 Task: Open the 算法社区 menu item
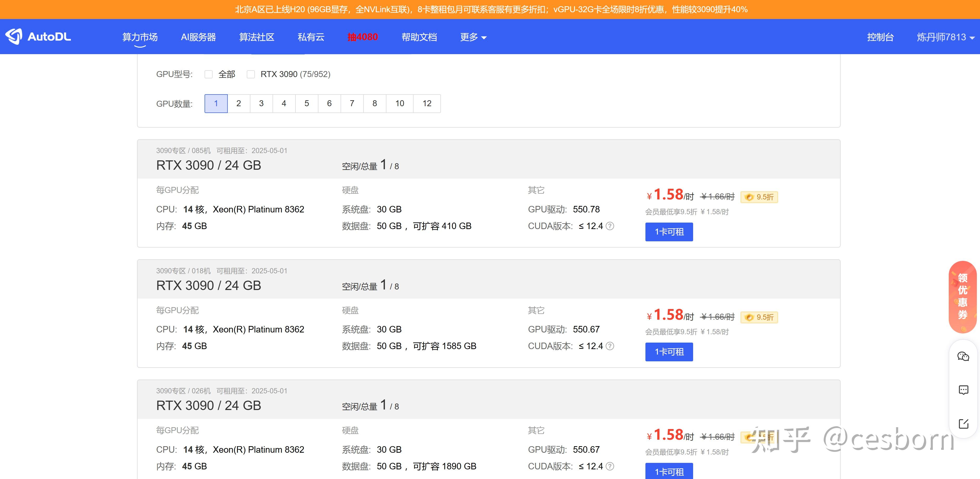coord(257,37)
